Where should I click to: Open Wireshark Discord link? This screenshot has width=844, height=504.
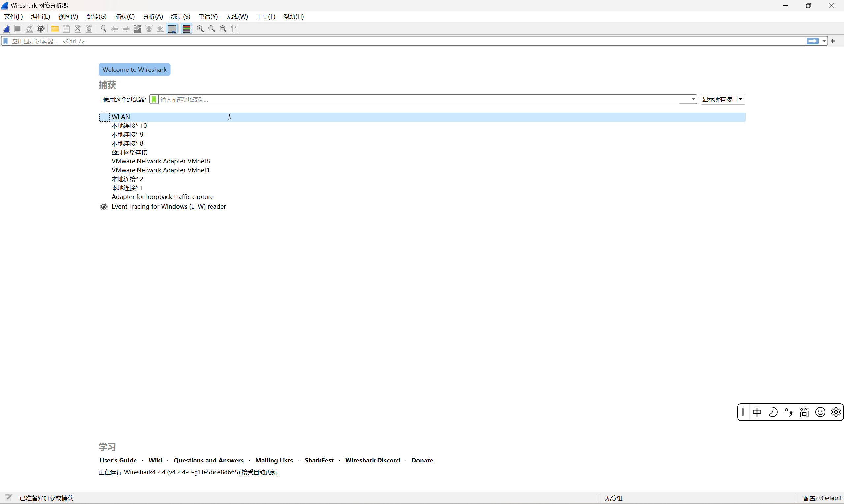(372, 460)
